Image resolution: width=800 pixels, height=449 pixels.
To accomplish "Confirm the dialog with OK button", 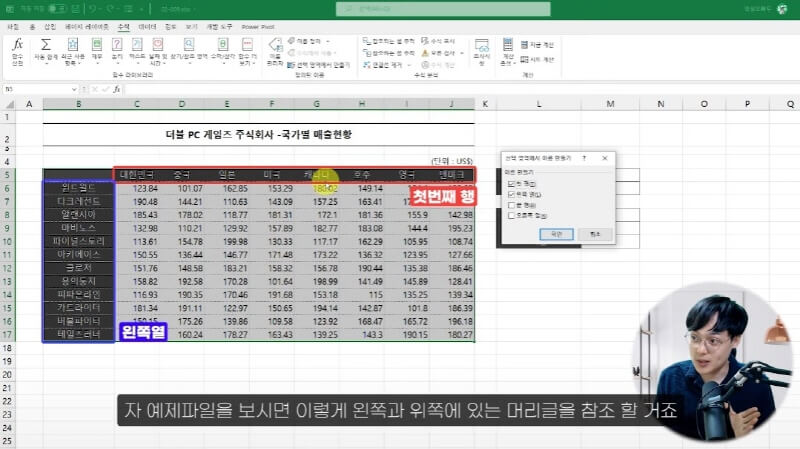I will pos(556,234).
